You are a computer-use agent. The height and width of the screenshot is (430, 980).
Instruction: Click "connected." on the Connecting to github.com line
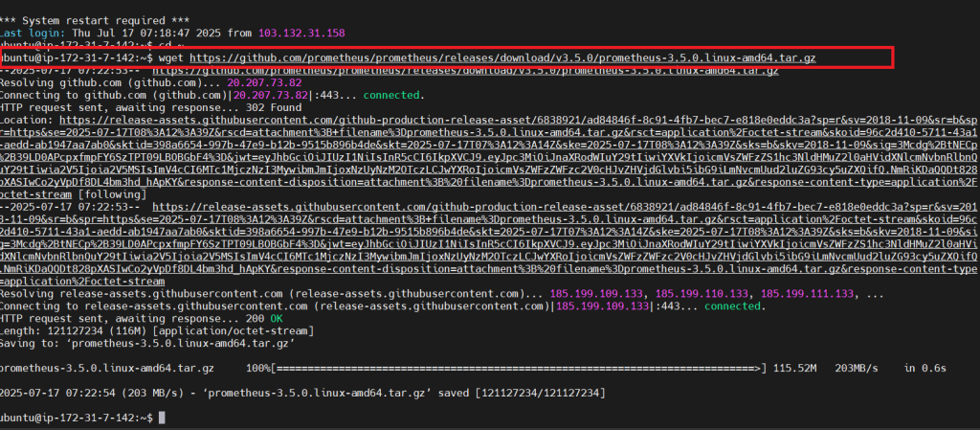393,95
